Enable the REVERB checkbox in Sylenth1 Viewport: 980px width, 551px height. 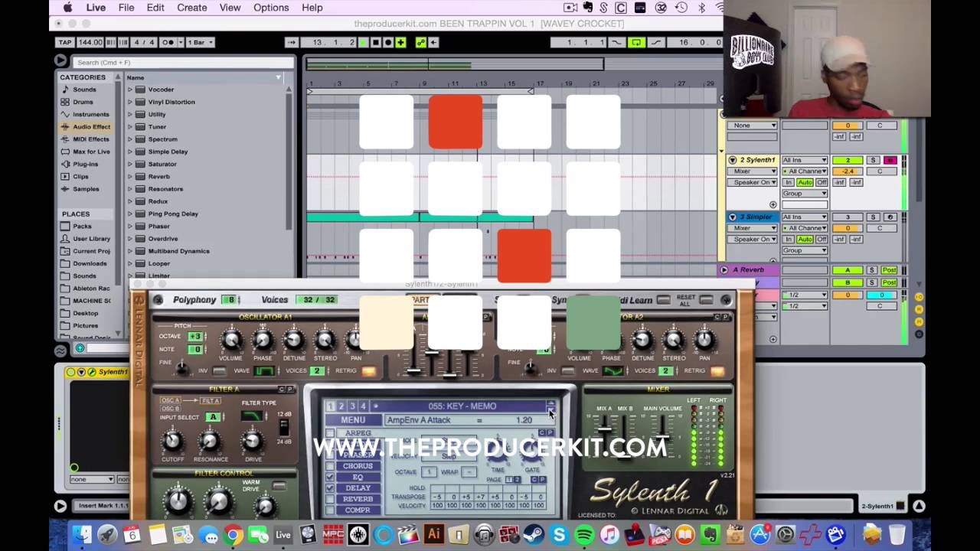pyautogui.click(x=330, y=499)
